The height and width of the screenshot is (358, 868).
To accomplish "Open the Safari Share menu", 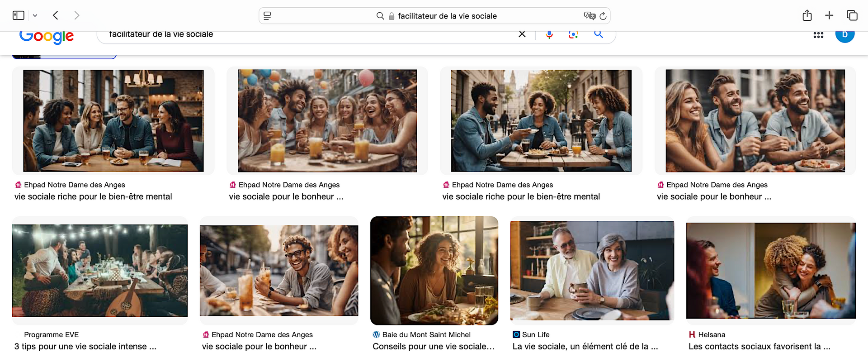I will click(x=807, y=15).
